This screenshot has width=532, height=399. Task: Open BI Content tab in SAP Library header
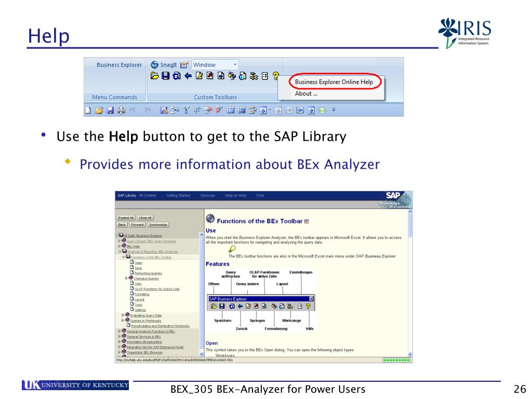[148, 195]
